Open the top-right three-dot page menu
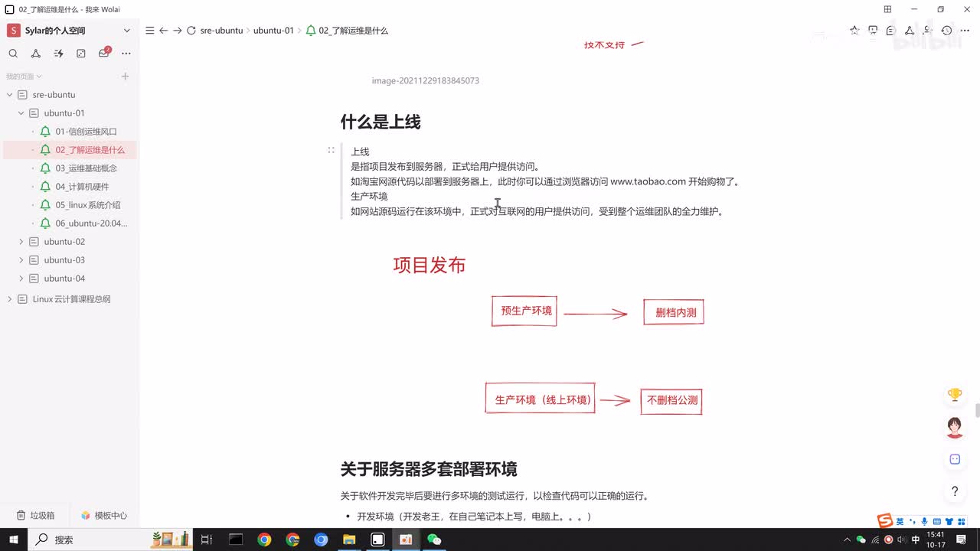 (965, 31)
